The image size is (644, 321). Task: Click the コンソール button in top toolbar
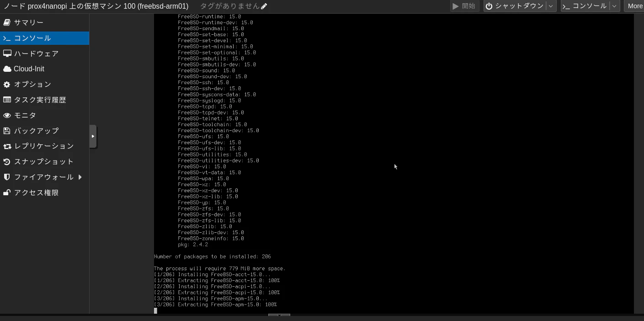point(585,6)
